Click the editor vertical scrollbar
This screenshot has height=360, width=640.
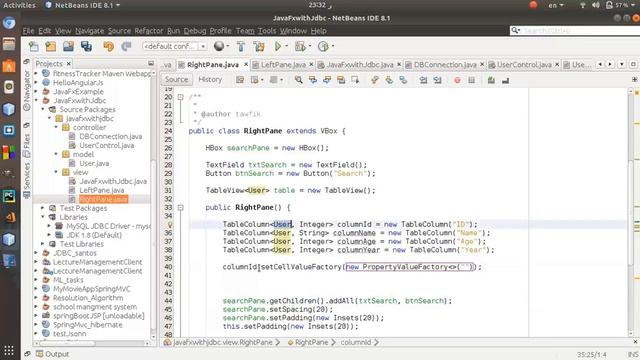(x=632, y=211)
